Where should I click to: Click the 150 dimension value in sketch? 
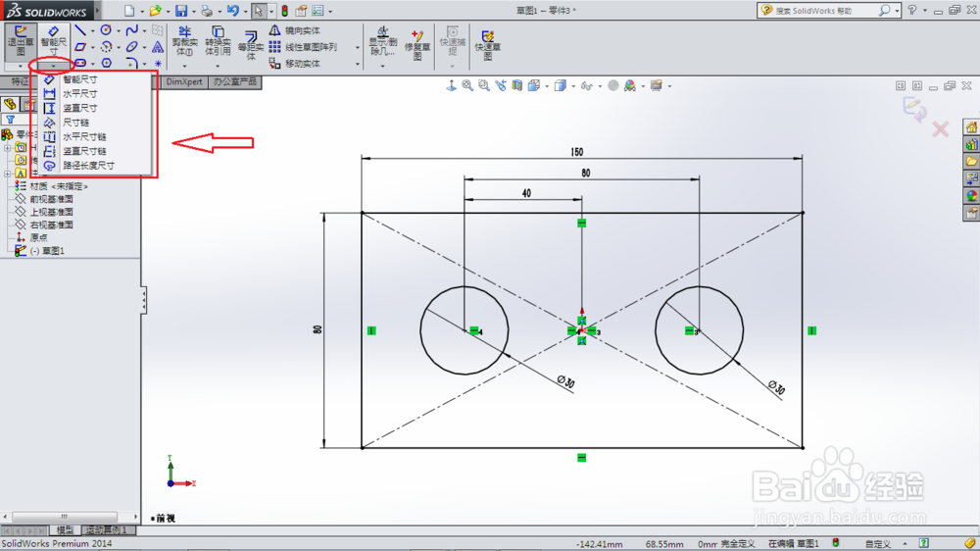point(577,152)
